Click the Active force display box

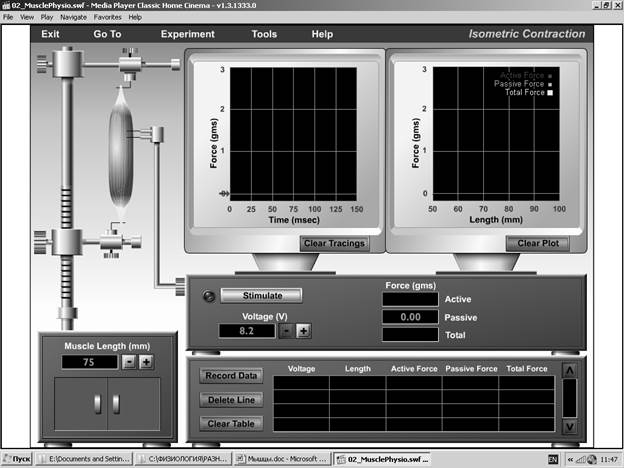[410, 299]
